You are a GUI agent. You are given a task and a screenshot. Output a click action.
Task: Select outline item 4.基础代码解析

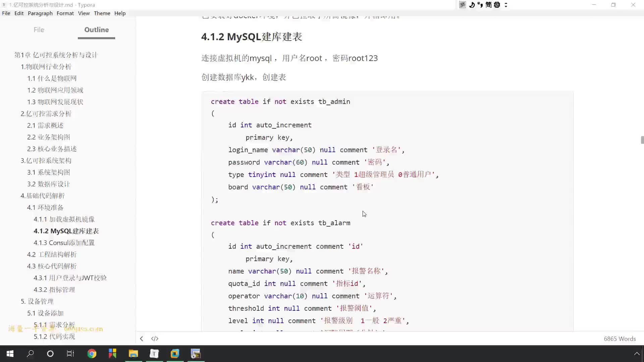tap(43, 196)
